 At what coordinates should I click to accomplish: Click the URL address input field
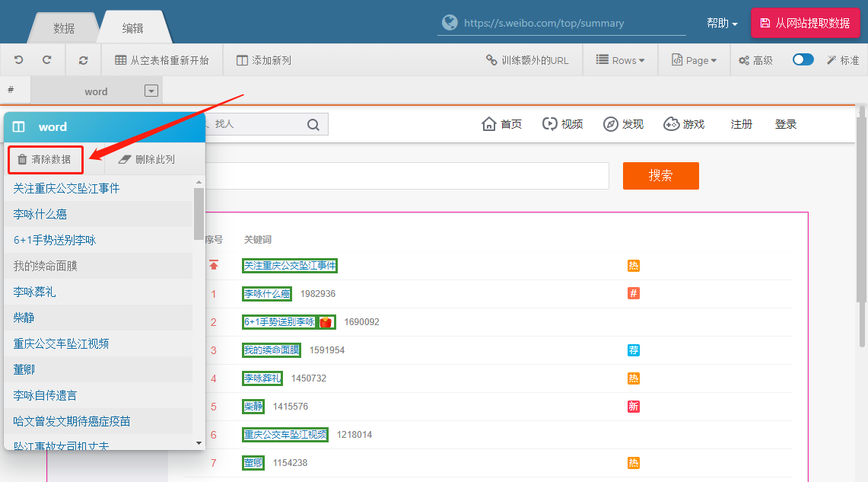[x=571, y=24]
